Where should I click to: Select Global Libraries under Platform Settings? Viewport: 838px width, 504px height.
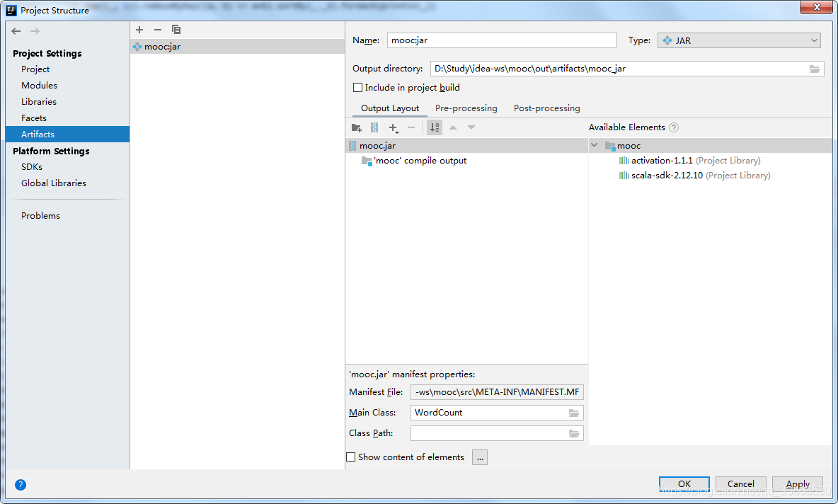(x=54, y=183)
